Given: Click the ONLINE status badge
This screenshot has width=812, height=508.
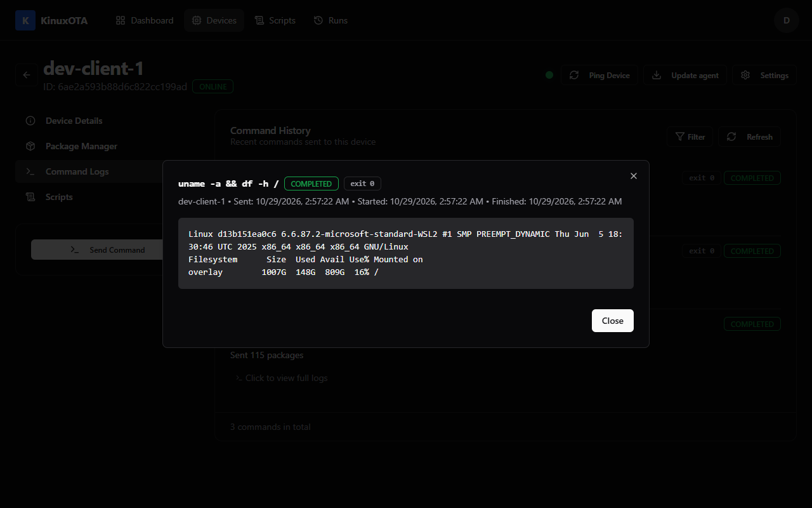Looking at the screenshot, I should [213, 86].
